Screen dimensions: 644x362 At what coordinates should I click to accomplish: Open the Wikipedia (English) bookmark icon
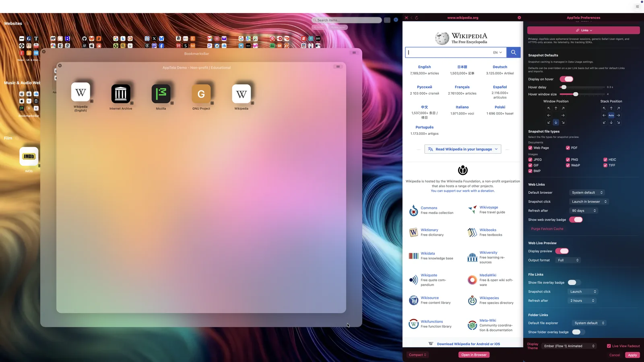point(80,92)
